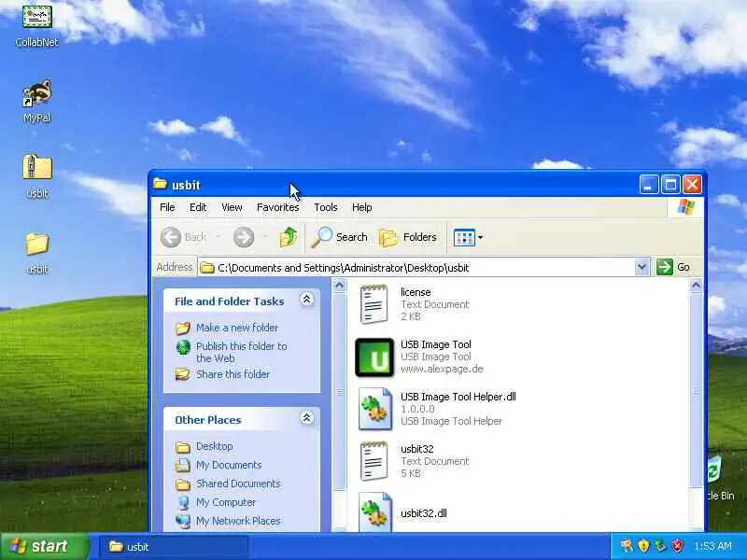
Task: Click the Views icon in toolbar
Action: click(x=464, y=237)
